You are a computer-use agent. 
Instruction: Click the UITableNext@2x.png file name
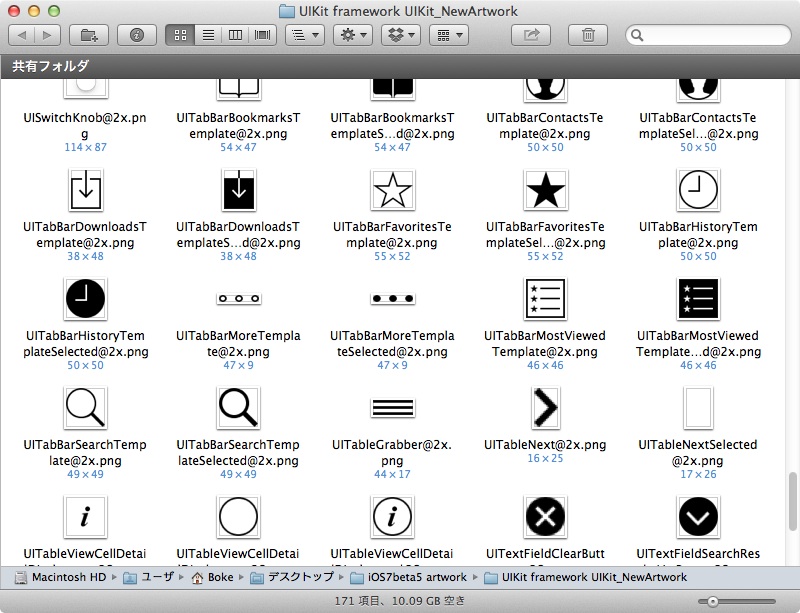point(545,445)
